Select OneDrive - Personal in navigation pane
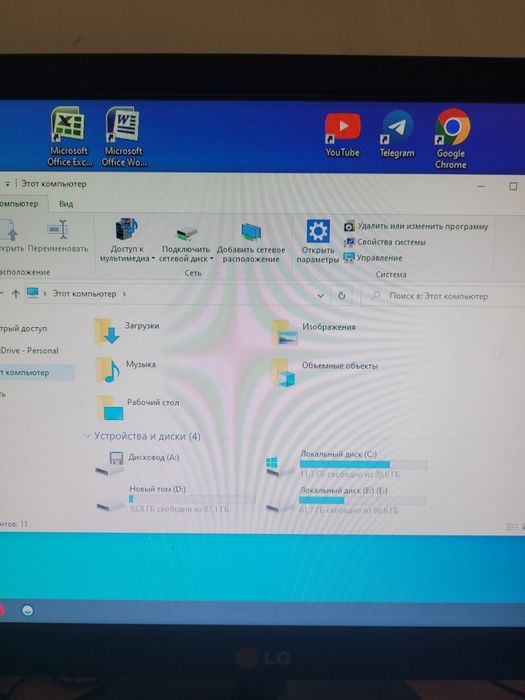525x700 pixels. pyautogui.click(x=29, y=350)
